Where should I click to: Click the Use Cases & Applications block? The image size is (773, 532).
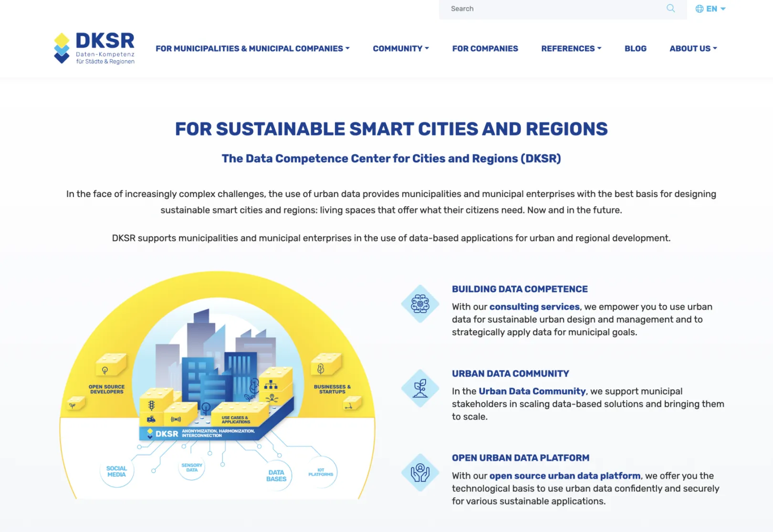pyautogui.click(x=239, y=414)
